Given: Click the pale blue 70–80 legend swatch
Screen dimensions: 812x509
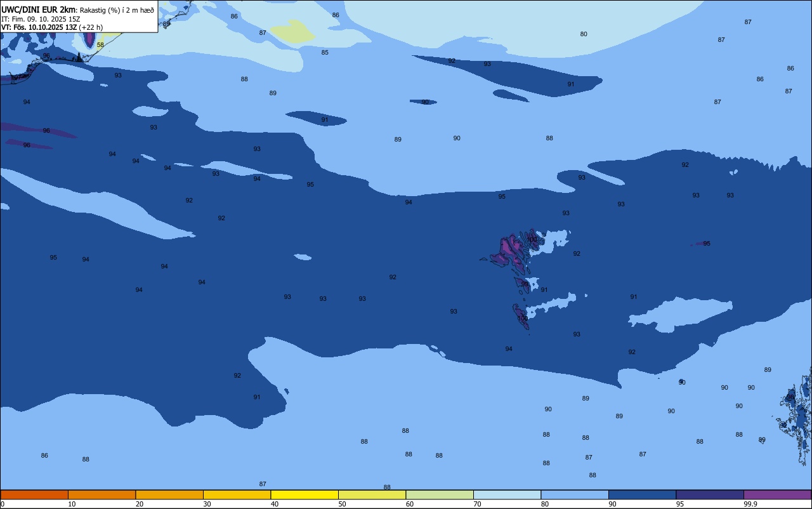Looking at the screenshot, I should (x=507, y=494).
